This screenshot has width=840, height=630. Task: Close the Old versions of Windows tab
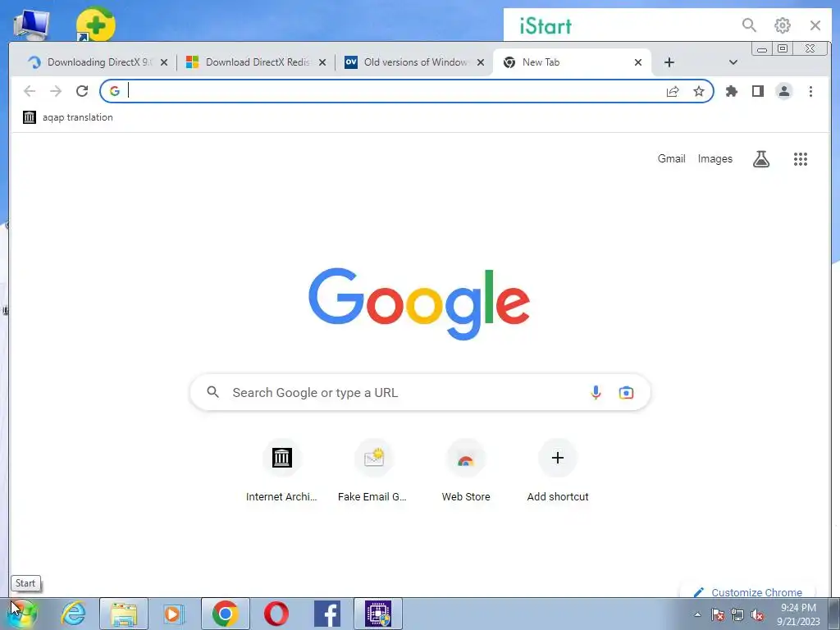pos(481,62)
